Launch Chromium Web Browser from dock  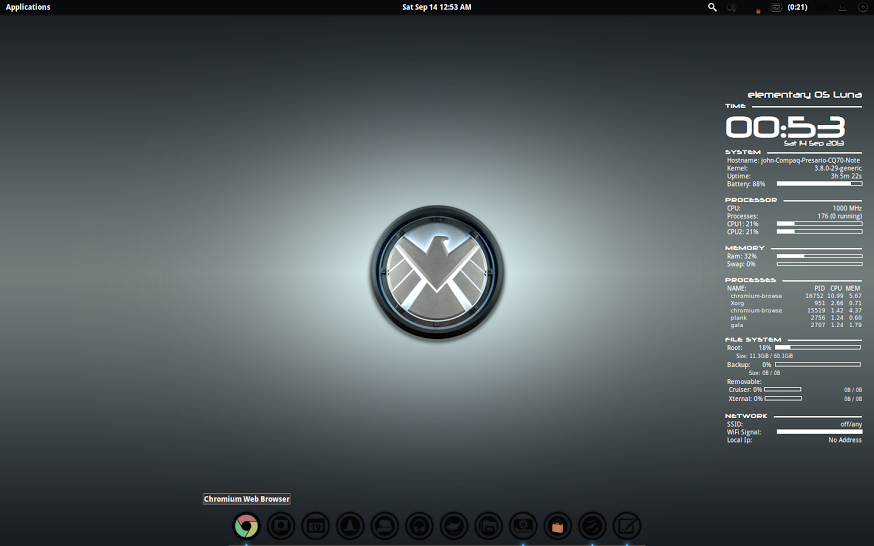[x=246, y=525]
